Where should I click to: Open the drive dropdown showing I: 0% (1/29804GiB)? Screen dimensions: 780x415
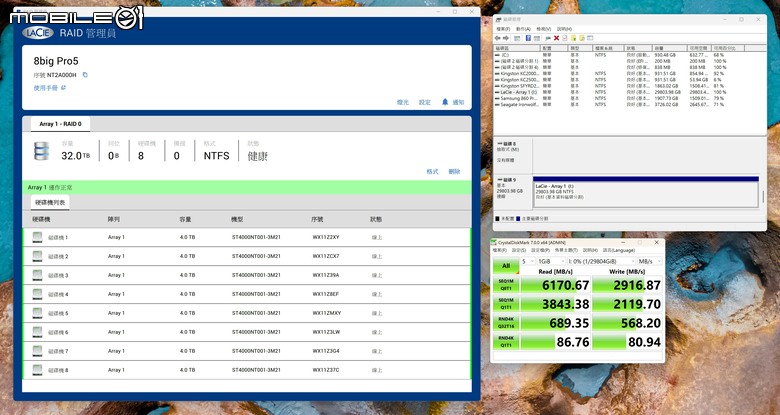pos(601,261)
